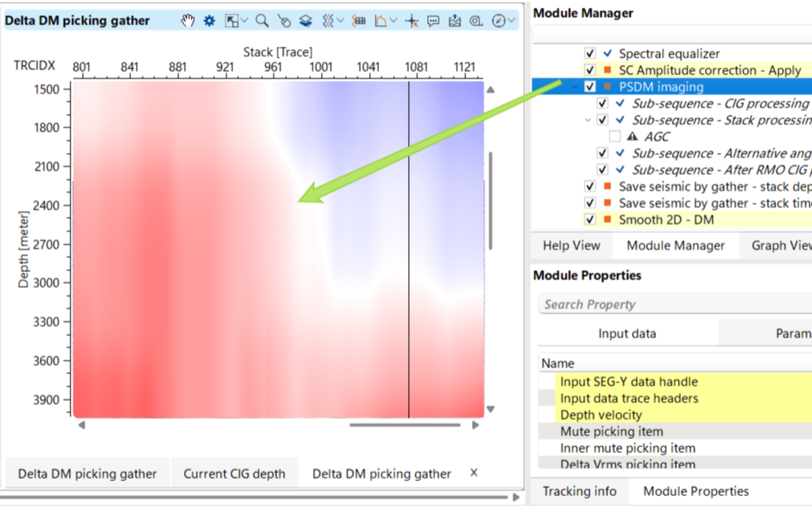The height and width of the screenshot is (506, 812).
Task: Select the Input data properties tab
Action: [627, 333]
